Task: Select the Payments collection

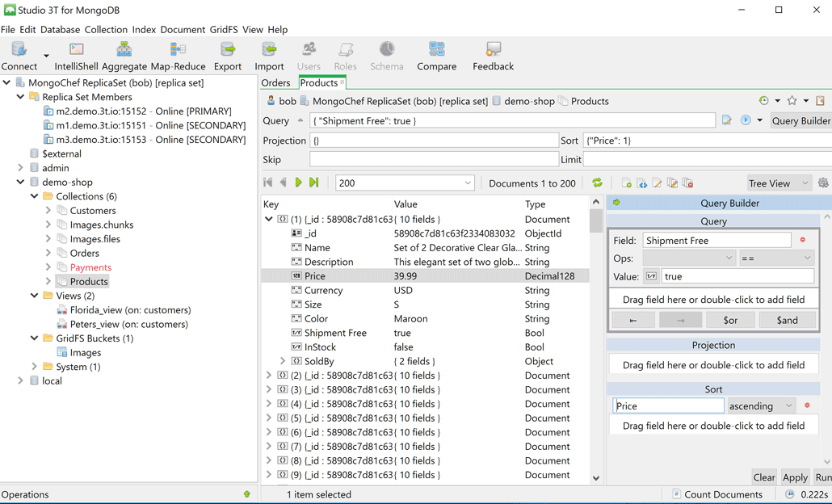Action: click(90, 267)
